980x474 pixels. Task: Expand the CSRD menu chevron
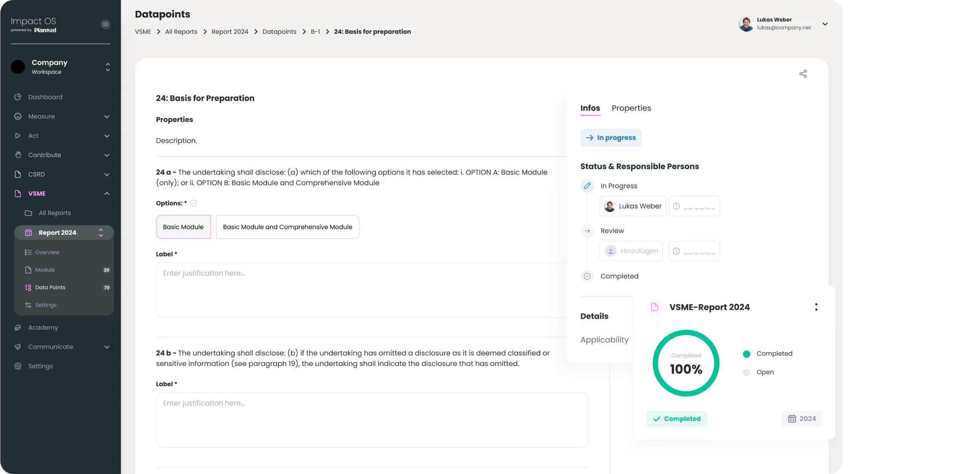107,174
